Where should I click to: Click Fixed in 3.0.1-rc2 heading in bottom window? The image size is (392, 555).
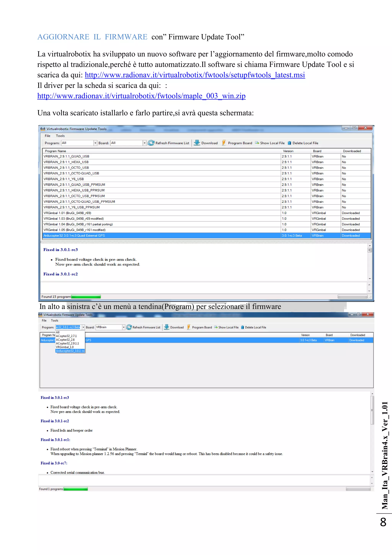(55, 421)
